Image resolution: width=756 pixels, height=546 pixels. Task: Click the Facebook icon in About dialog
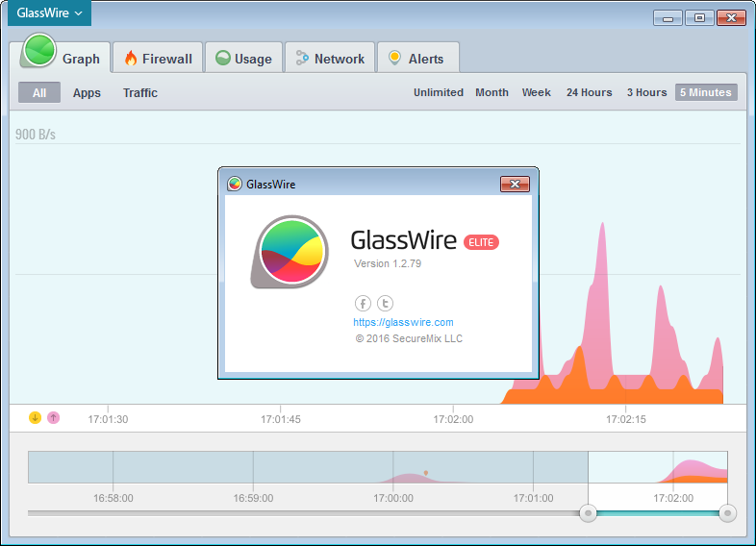coord(363,303)
